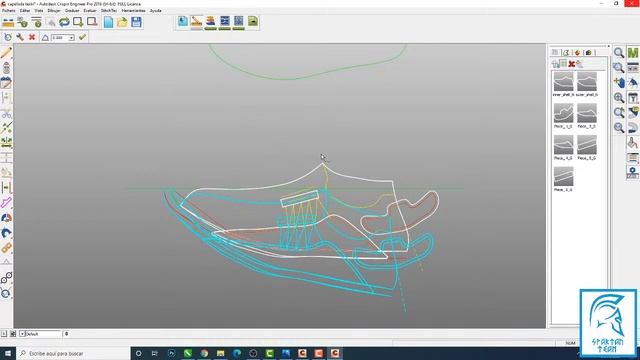Open the Herramientas menu

133,11
